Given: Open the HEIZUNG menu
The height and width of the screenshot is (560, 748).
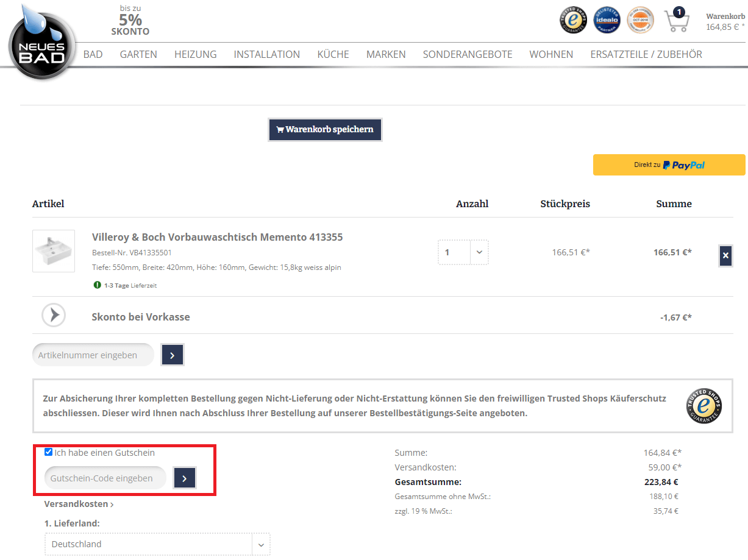Looking at the screenshot, I should click(196, 54).
